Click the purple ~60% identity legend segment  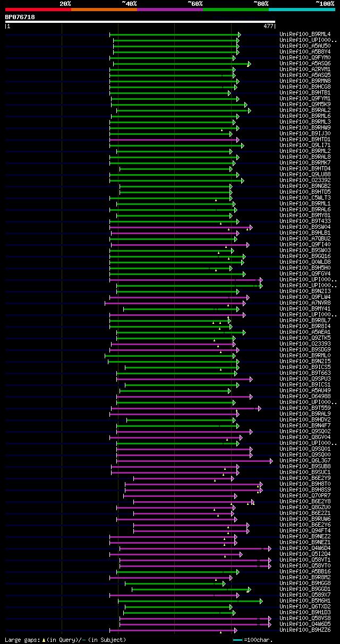[x=169, y=10]
